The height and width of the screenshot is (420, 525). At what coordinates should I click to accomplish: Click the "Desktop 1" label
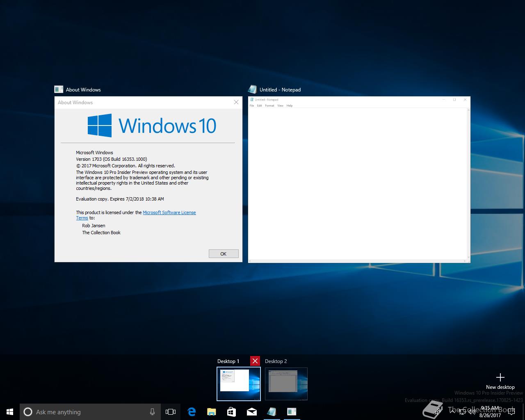click(228, 361)
